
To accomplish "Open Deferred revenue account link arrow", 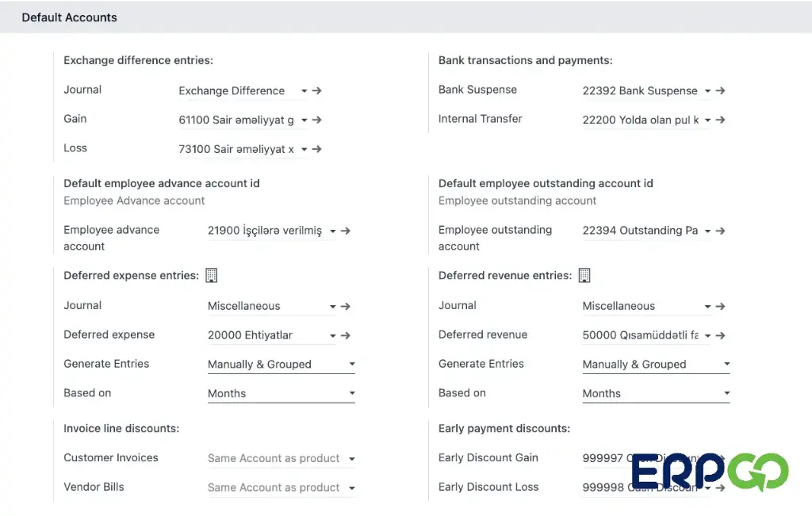I will 720,335.
